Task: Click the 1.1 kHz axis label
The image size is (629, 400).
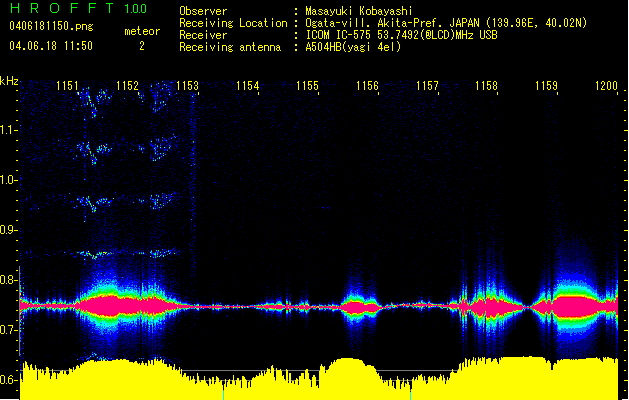Action: click(9, 130)
